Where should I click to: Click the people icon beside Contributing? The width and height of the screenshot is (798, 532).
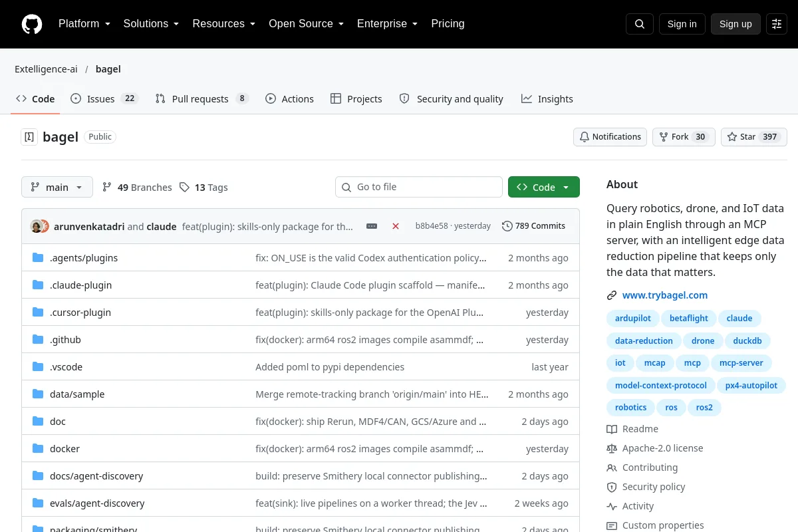coord(612,468)
